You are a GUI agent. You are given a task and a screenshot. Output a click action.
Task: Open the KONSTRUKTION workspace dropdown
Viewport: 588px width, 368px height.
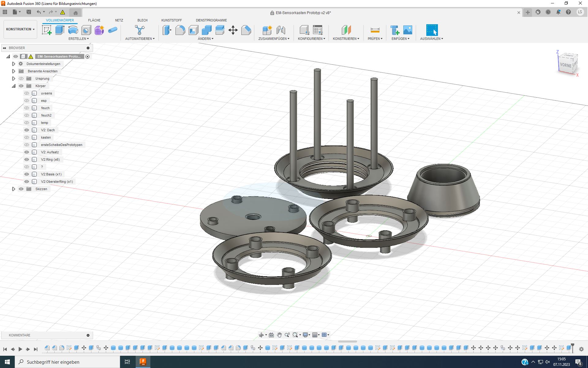coord(20,29)
